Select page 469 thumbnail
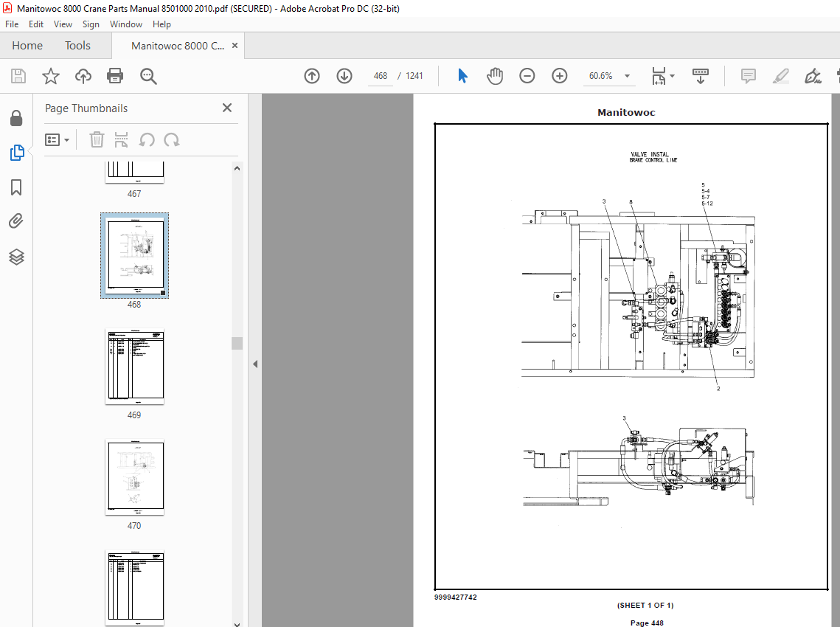 pos(134,367)
